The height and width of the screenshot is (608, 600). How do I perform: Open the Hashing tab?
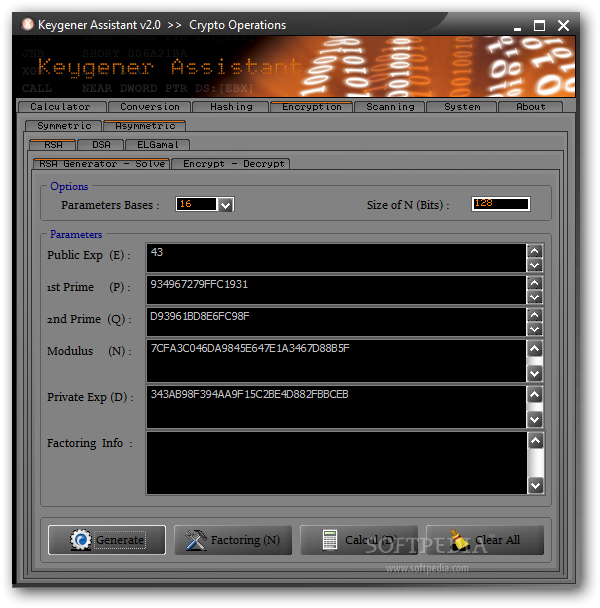pos(231,107)
